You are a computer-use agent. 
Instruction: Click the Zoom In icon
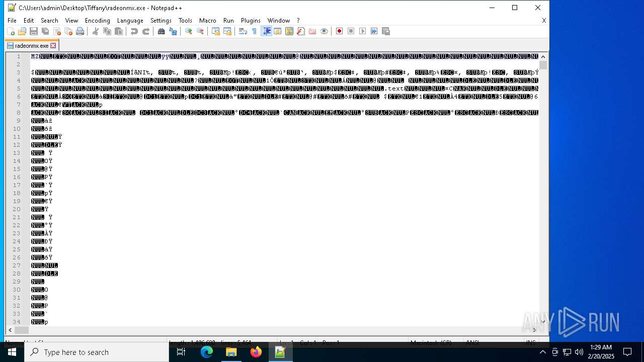[x=189, y=31]
